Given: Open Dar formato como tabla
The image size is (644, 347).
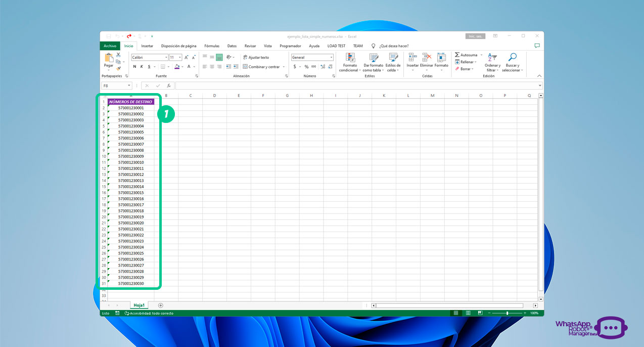Looking at the screenshot, I should coord(374,63).
